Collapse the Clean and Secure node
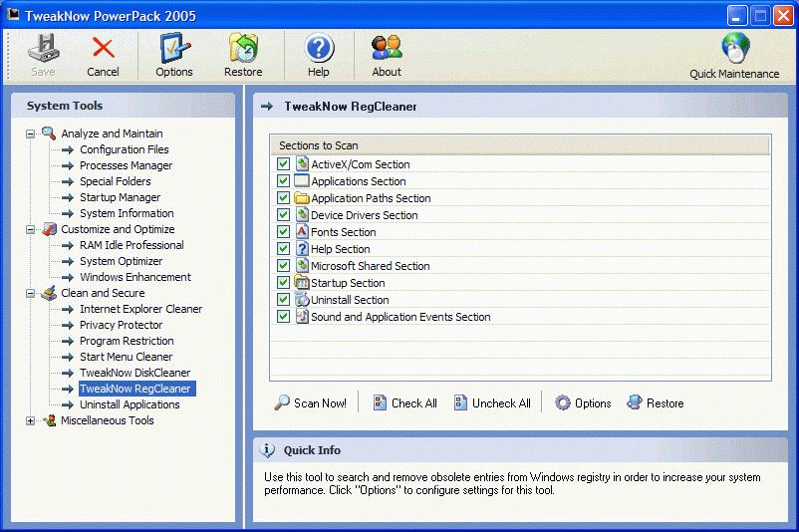Viewport: 799px width, 532px height. point(31,293)
